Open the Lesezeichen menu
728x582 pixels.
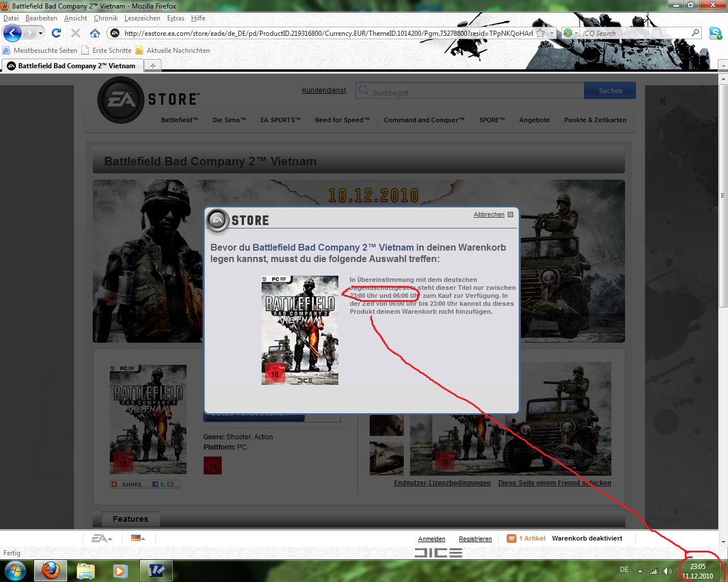pos(142,18)
